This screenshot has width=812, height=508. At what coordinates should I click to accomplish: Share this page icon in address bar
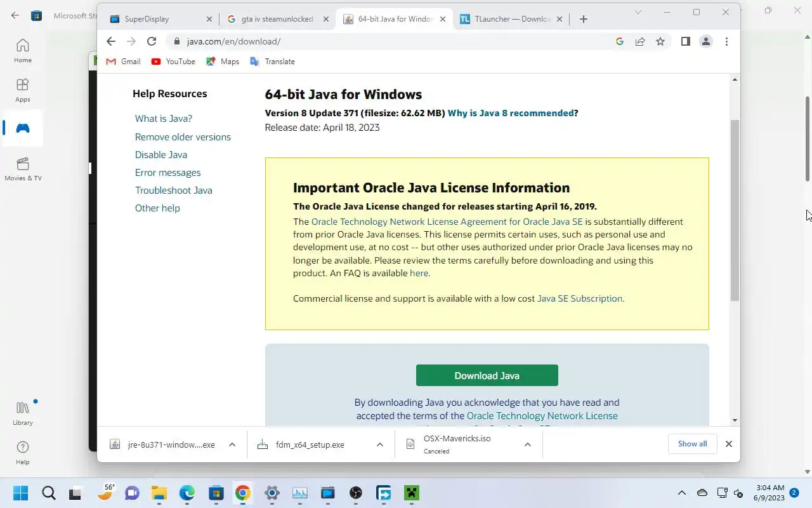(640, 41)
